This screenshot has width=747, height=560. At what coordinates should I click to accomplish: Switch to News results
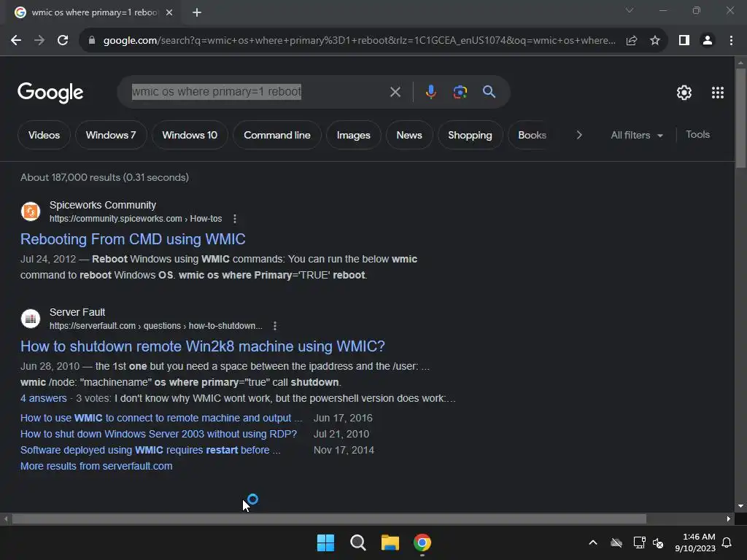409,135
